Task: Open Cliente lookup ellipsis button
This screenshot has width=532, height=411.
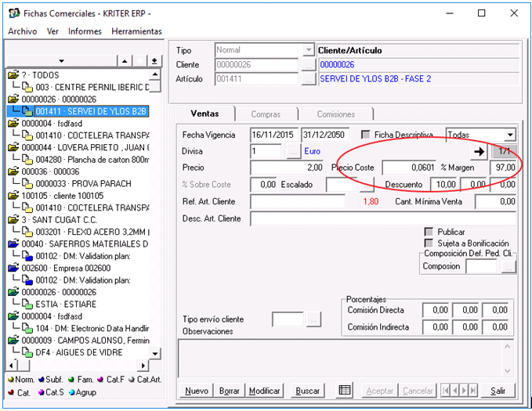Action: pyautogui.click(x=308, y=65)
